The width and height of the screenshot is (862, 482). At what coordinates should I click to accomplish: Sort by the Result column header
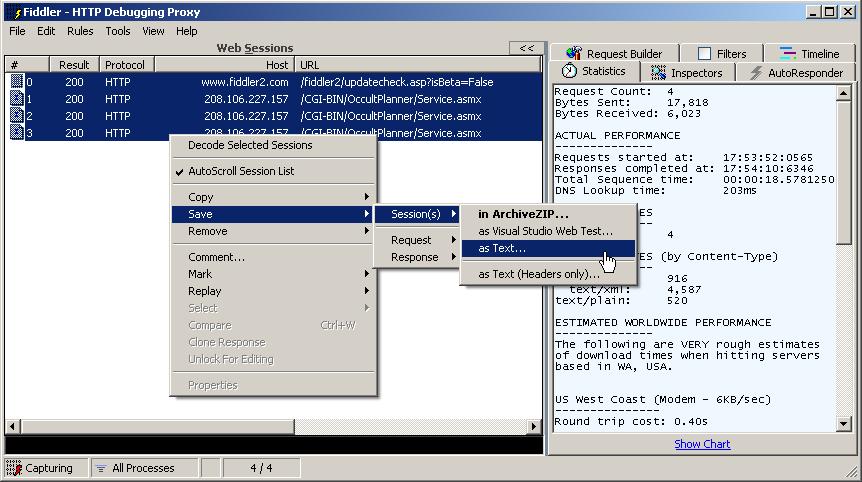click(x=74, y=65)
